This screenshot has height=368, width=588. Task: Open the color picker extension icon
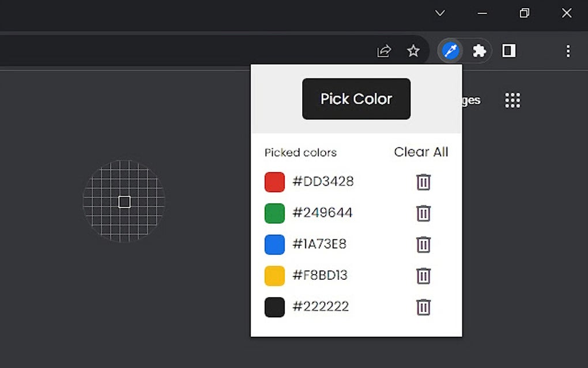[450, 51]
